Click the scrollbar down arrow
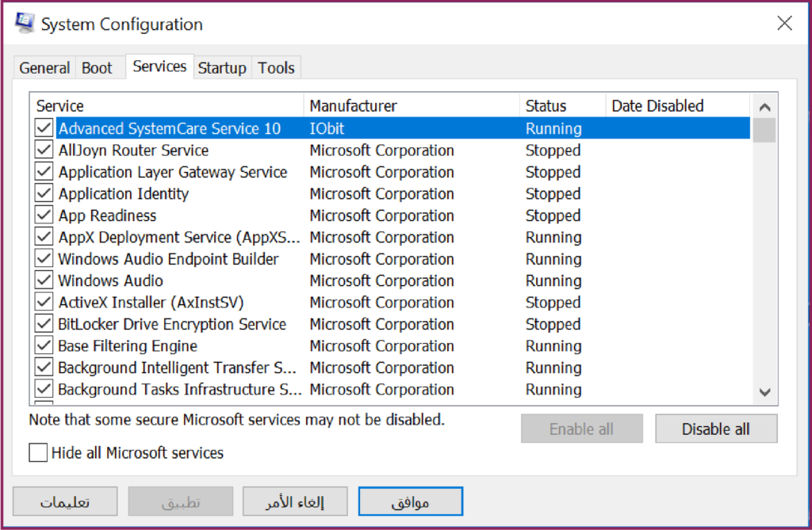Screen dimensions: 812x530 pyautogui.click(x=764, y=392)
